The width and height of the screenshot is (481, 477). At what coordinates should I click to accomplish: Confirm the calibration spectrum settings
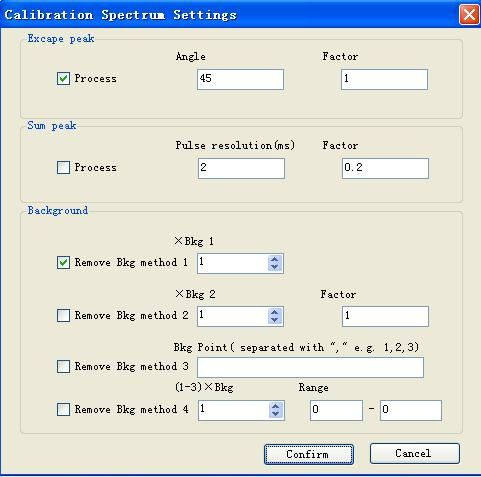[x=309, y=454]
